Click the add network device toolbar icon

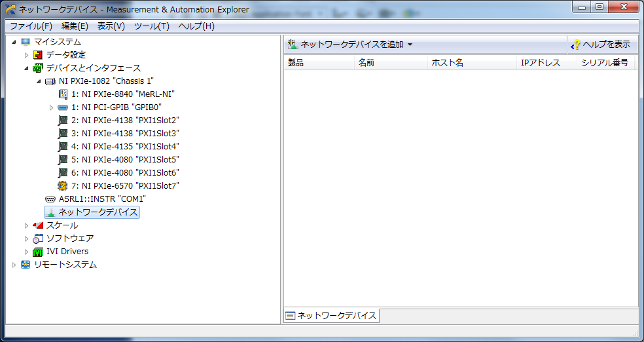coord(293,45)
